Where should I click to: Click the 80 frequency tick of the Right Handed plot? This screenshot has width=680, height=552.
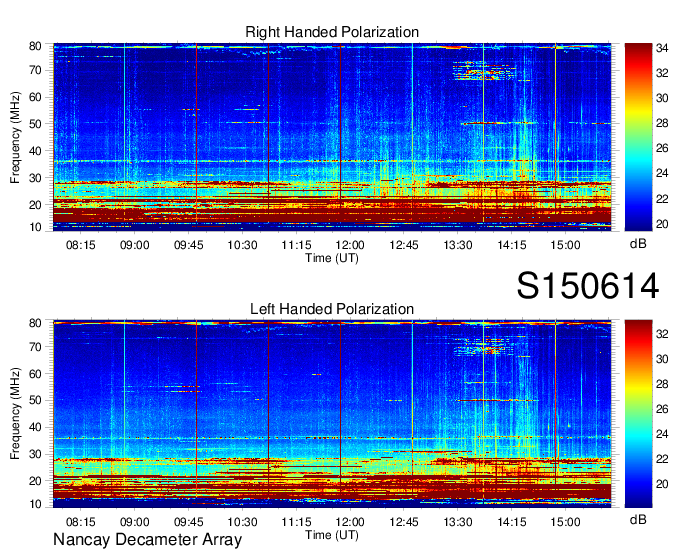[35, 46]
